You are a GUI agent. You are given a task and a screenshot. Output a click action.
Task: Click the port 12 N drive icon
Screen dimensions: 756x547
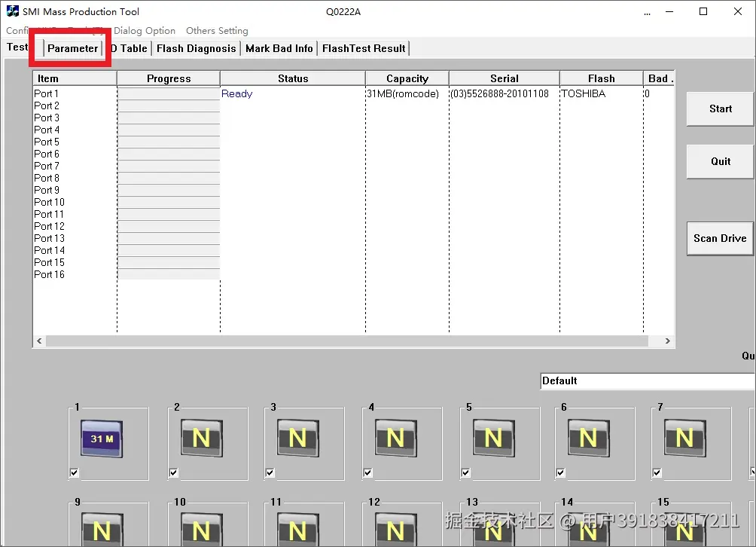396,530
